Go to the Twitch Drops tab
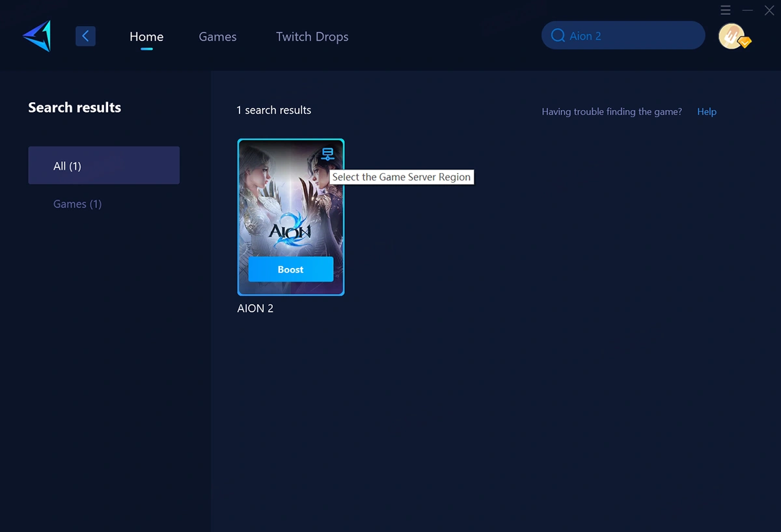Viewport: 781px width, 532px height. point(312,36)
